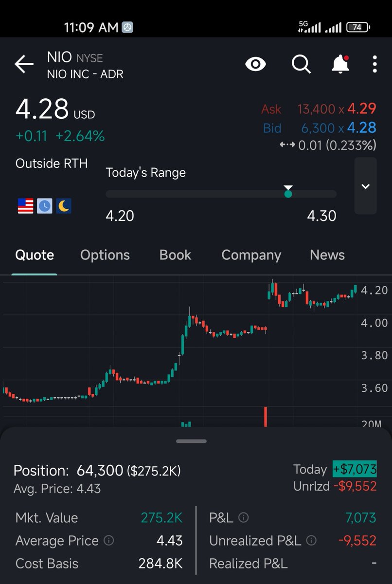Tap the NIO ticker symbol title
392x584 pixels.
point(59,57)
